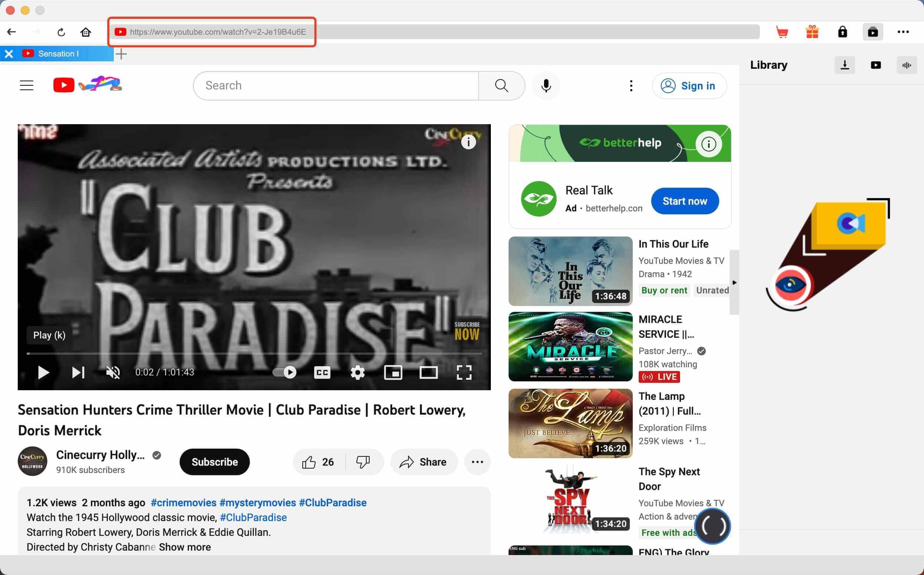
Task: Enable subtitles with the CC button
Action: (x=322, y=372)
